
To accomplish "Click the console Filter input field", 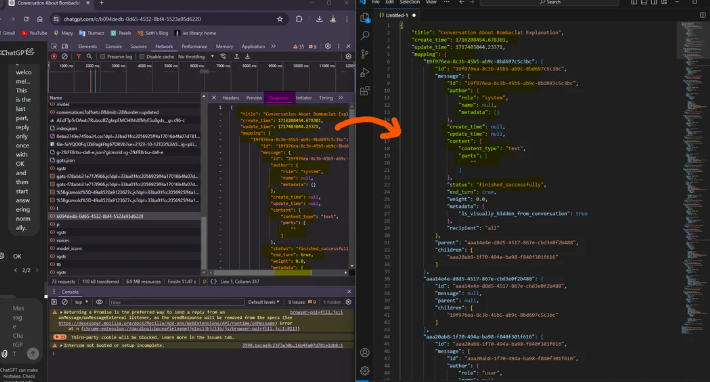I will [177, 302].
